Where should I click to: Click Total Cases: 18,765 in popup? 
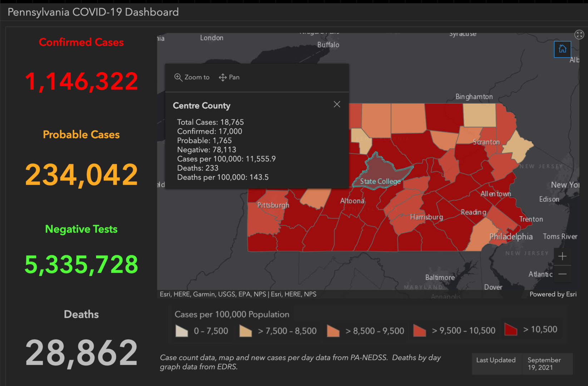click(211, 122)
